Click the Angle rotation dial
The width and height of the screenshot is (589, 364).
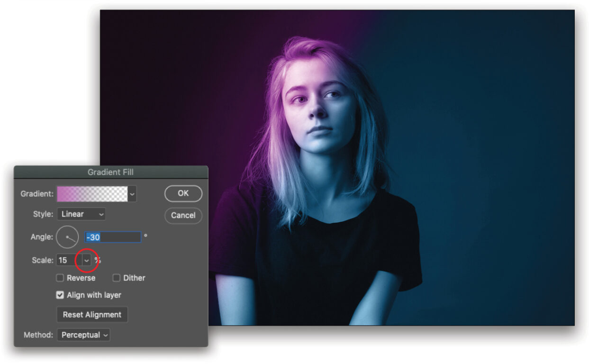[x=68, y=237]
